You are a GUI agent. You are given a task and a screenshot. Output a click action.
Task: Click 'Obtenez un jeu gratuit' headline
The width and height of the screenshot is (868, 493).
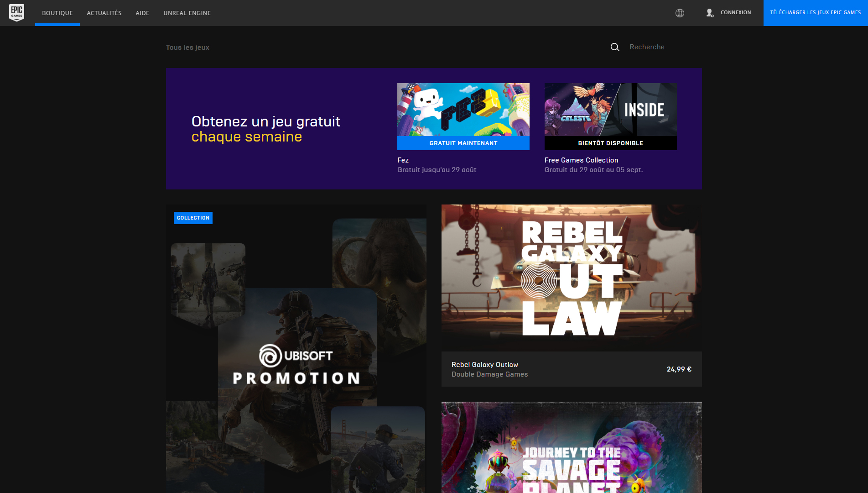(x=266, y=121)
